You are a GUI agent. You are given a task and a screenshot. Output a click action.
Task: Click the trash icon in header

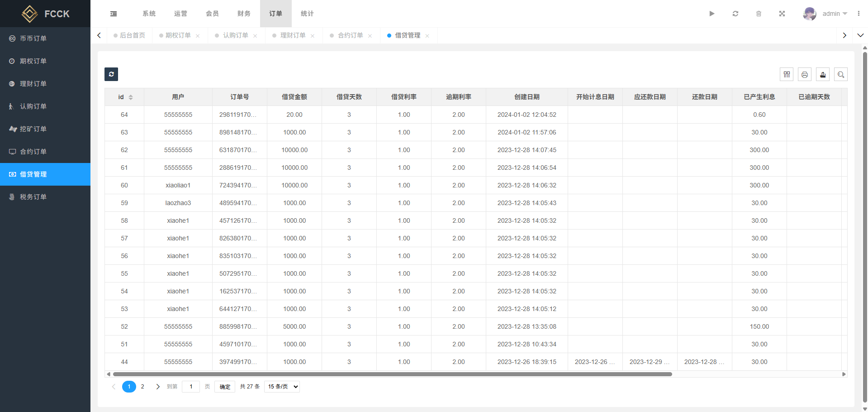click(x=759, y=14)
